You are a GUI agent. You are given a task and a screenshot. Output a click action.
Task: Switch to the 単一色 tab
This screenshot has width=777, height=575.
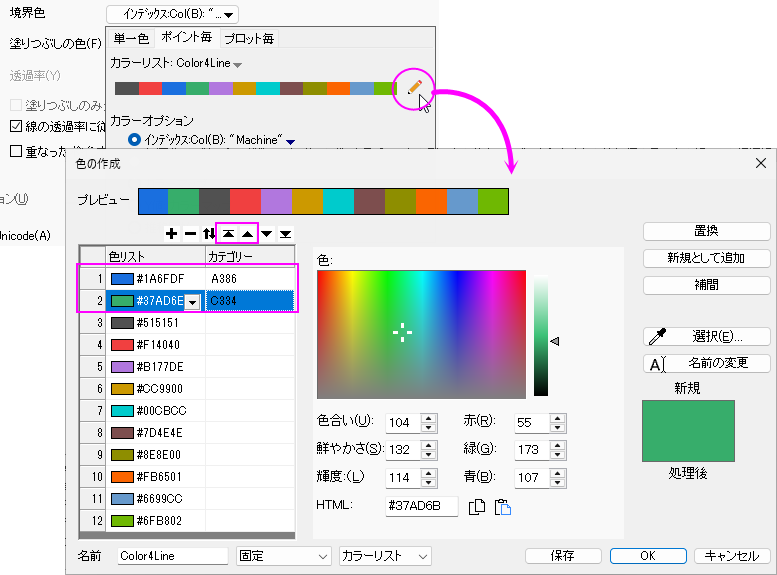pos(131,38)
